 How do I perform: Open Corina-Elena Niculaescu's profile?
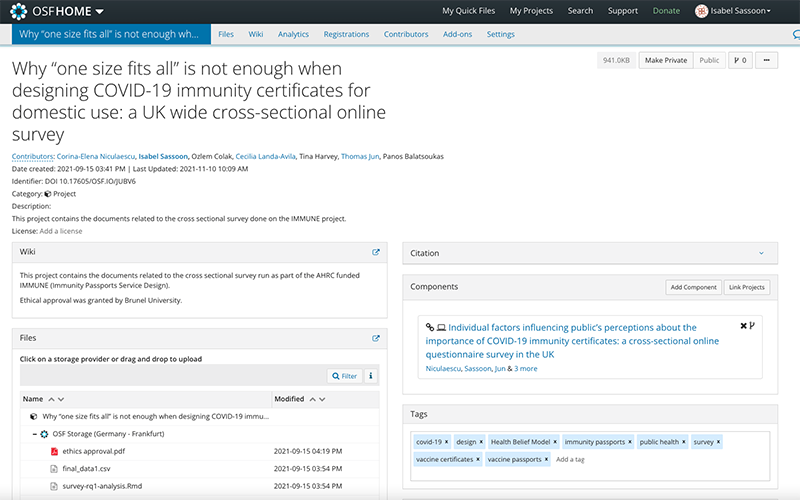pyautogui.click(x=95, y=156)
